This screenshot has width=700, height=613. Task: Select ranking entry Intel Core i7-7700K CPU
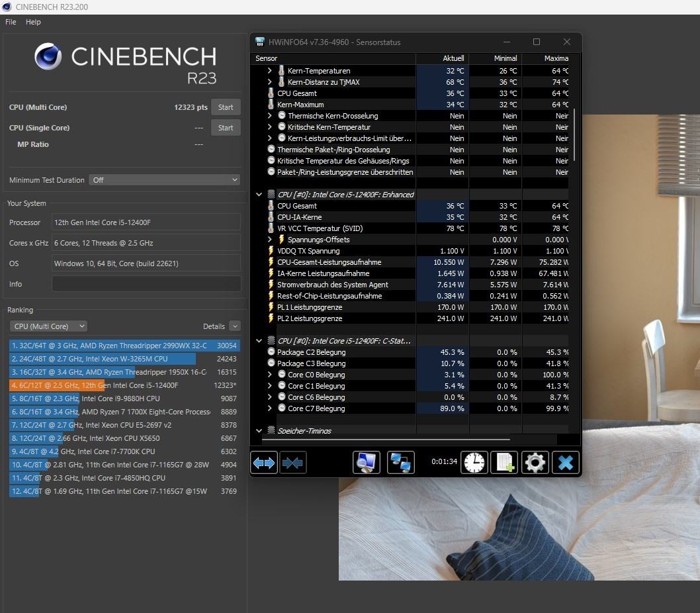point(124,451)
